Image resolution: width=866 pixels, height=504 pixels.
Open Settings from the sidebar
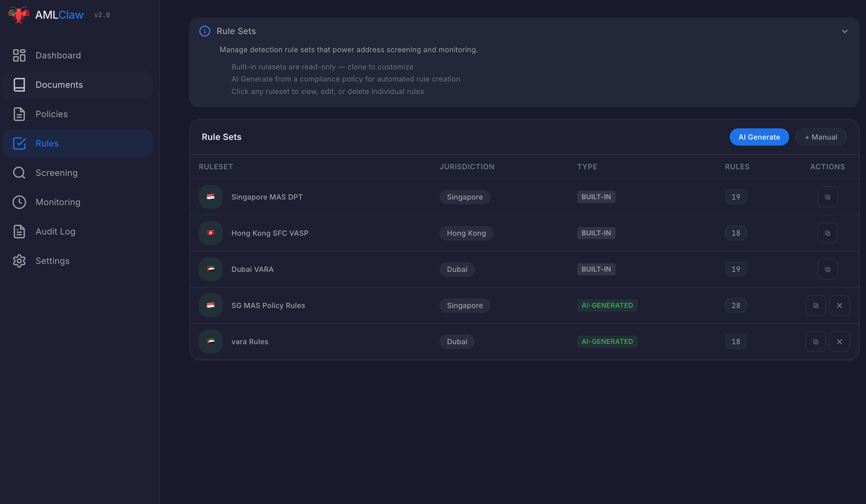point(52,261)
